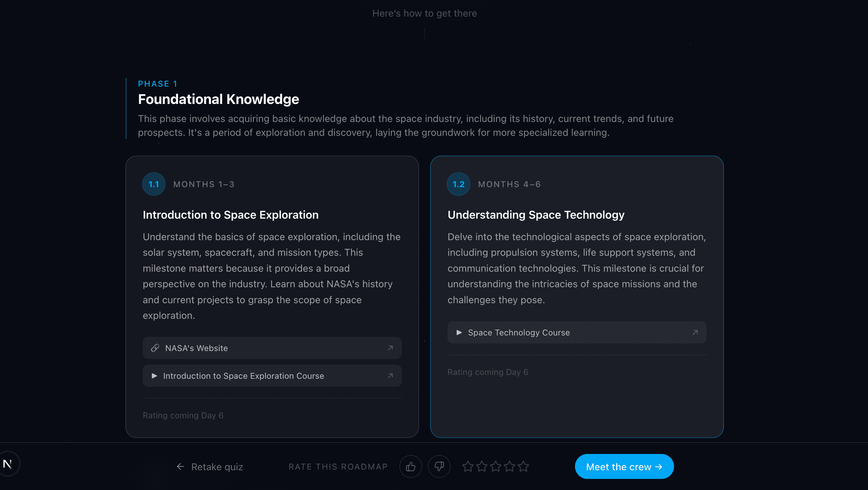Click the thumbs down roadmap rating icon
868x490 pixels.
point(439,466)
